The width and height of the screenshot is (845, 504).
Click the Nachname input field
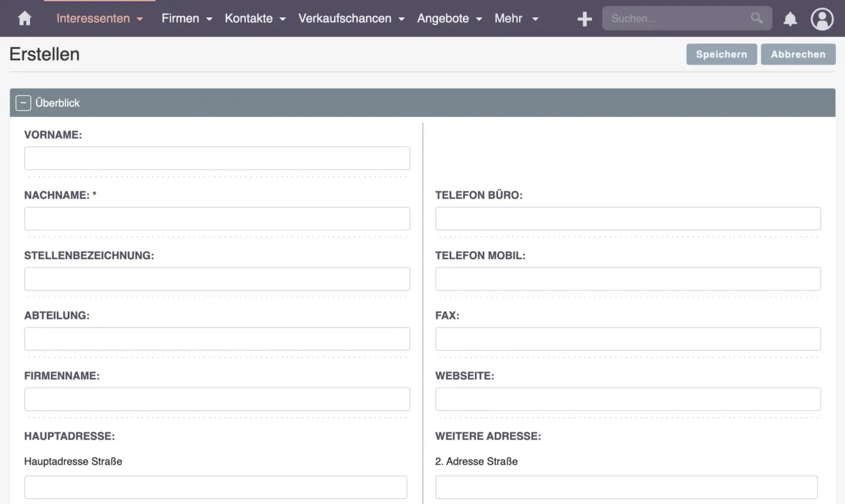coord(217,218)
